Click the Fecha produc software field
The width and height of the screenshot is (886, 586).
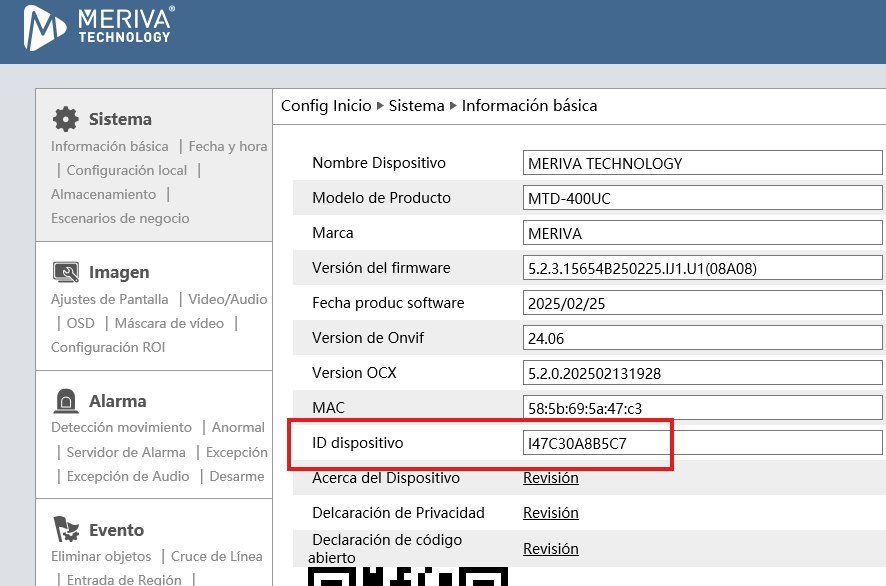[x=702, y=303]
